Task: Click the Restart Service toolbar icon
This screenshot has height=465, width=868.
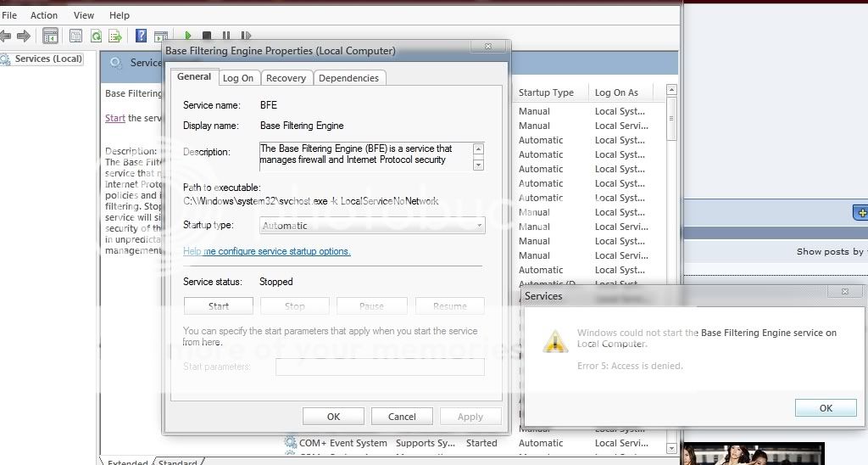Action: (x=246, y=36)
